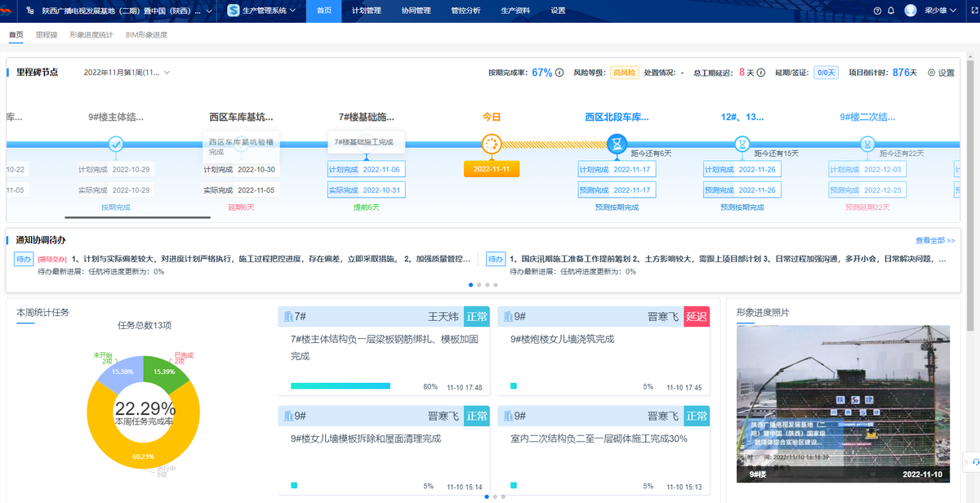Click the 待办 tag on the left notice
Screen dimensions: 980x503
tap(22, 257)
